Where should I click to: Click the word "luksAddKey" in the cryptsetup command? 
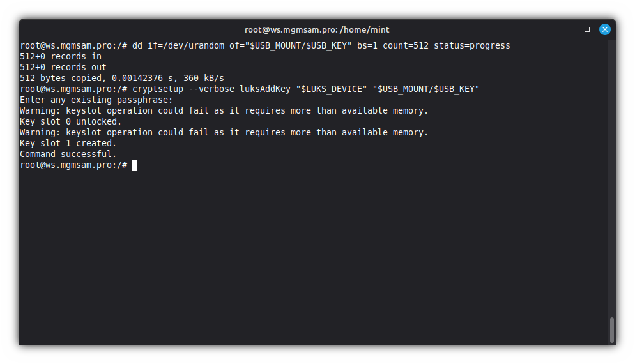[x=270, y=89]
